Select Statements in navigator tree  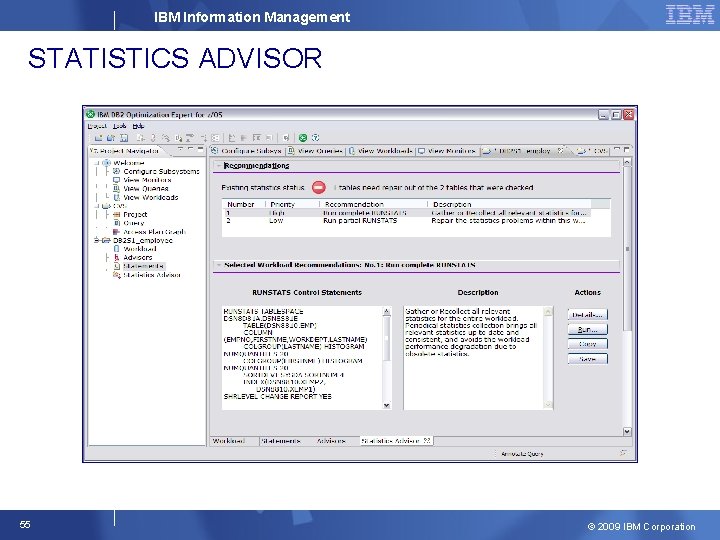(138, 266)
